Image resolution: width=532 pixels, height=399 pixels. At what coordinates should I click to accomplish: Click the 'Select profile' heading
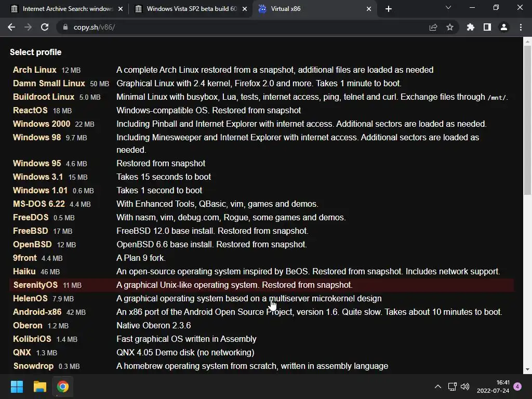36,52
